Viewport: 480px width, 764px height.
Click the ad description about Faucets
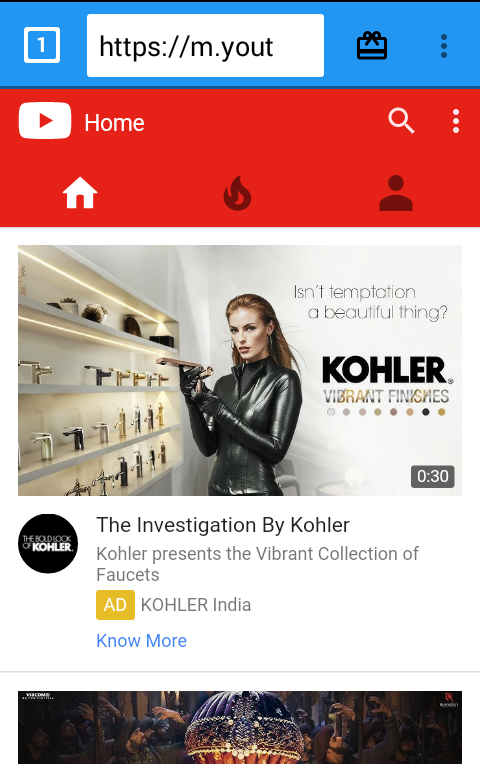click(257, 564)
